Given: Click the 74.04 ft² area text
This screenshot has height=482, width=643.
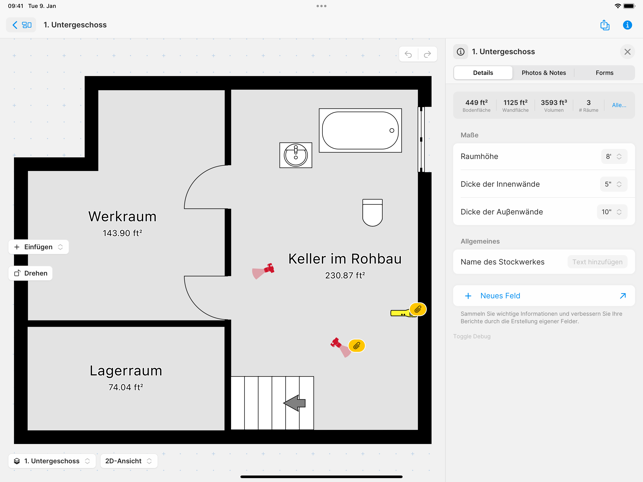Looking at the screenshot, I should click(125, 387).
